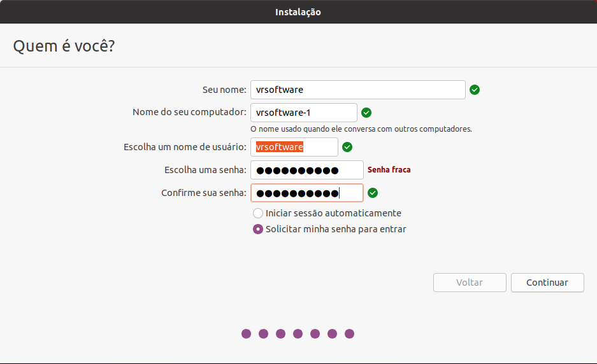Click the Senha fraca warning label
This screenshot has width=597, height=364.
tap(389, 170)
